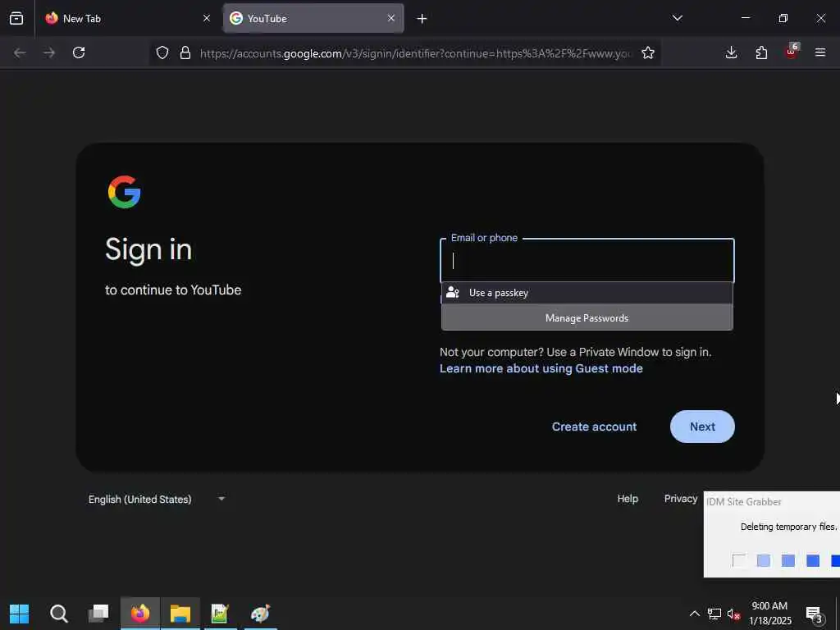Open tracking protection shield icon
The width and height of the screenshot is (840, 630).
click(162, 52)
